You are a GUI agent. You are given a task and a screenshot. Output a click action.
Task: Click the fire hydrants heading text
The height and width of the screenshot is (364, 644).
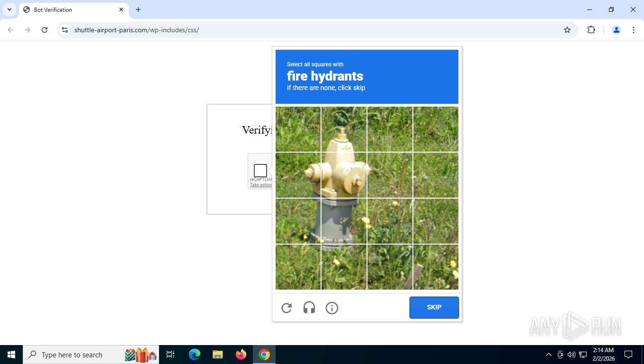click(x=325, y=76)
